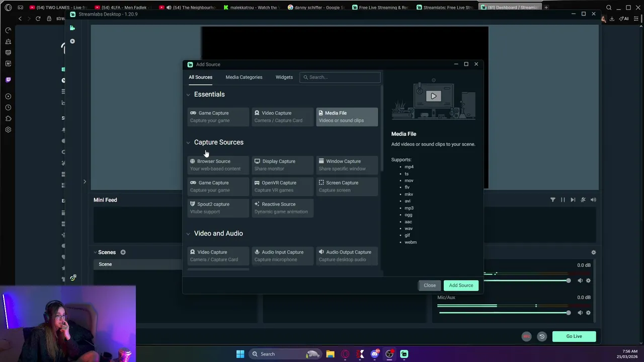644x362 pixels.
Task: Pick the Screen Capture source
Action: point(347,186)
